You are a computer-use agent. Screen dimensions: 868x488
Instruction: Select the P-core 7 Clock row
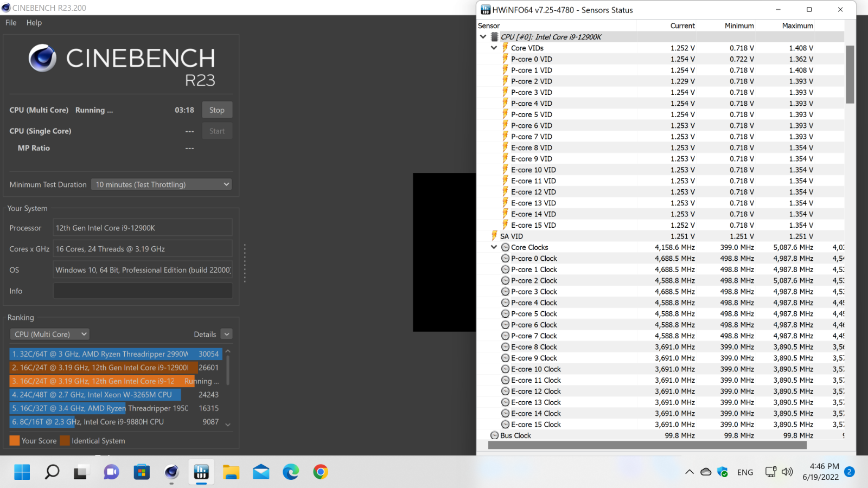(x=660, y=336)
